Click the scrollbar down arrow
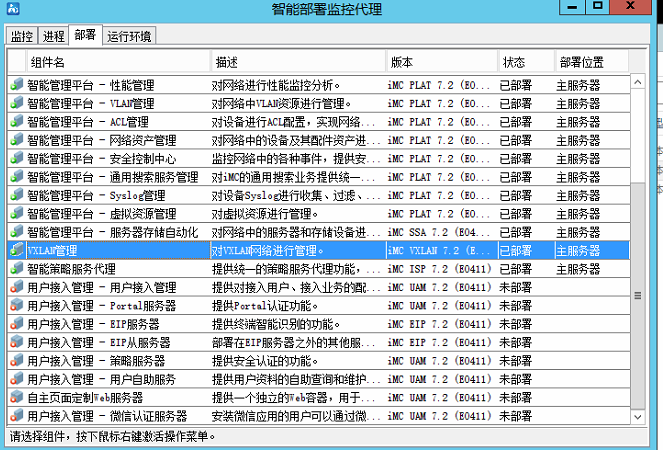Screen dimensions: 663x450 click(x=638, y=417)
